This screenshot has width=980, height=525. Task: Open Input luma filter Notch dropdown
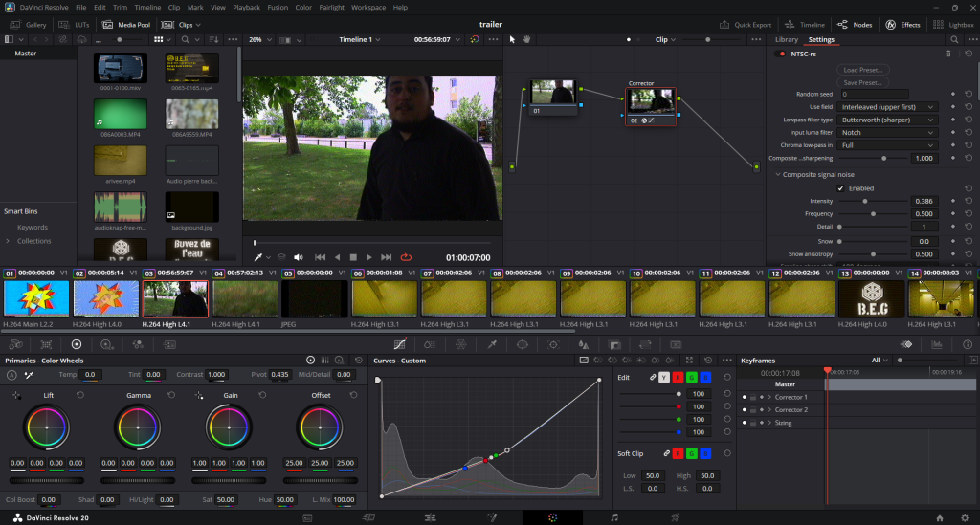[x=887, y=132]
